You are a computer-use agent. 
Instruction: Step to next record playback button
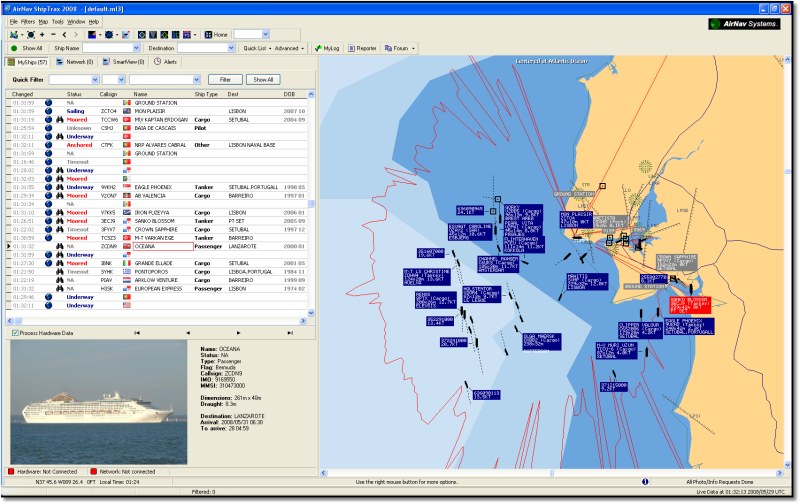(238, 333)
